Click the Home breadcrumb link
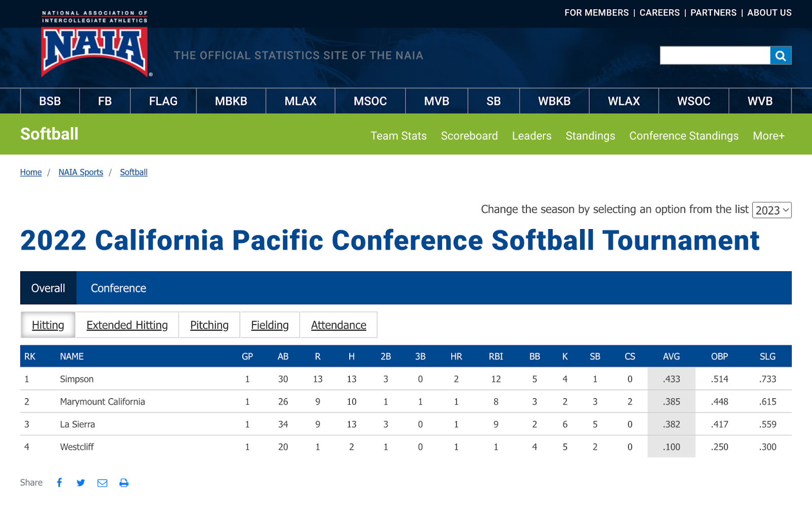This screenshot has width=812, height=509. point(31,172)
